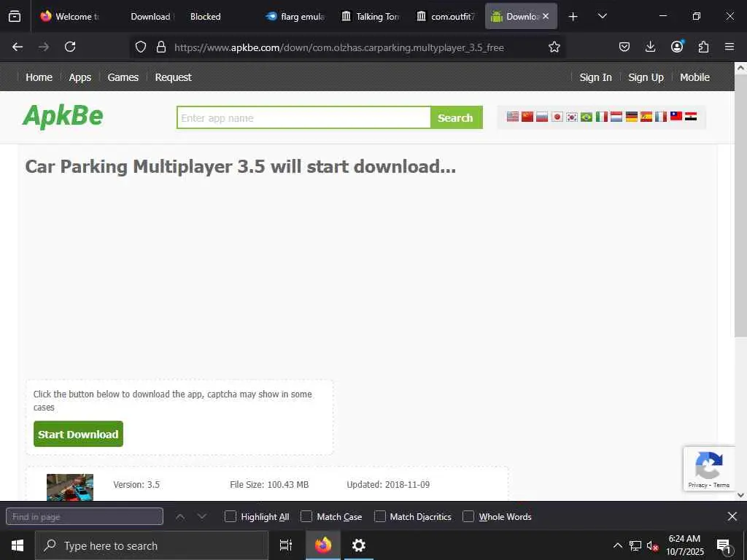This screenshot has width=747, height=560.
Task: Select the United States flag language
Action: coord(513,117)
